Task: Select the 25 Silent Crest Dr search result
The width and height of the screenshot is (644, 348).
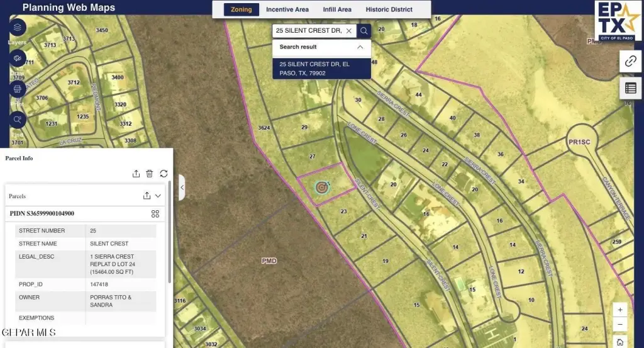Action: click(321, 69)
